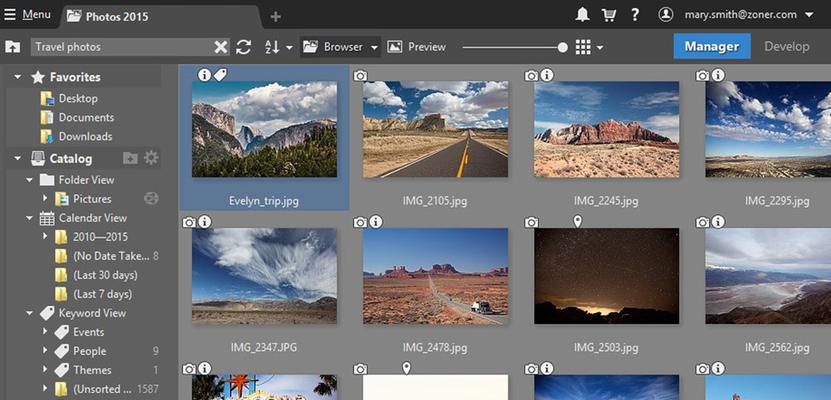Open the Documents favorite folder
The height and width of the screenshot is (400, 831).
click(84, 118)
